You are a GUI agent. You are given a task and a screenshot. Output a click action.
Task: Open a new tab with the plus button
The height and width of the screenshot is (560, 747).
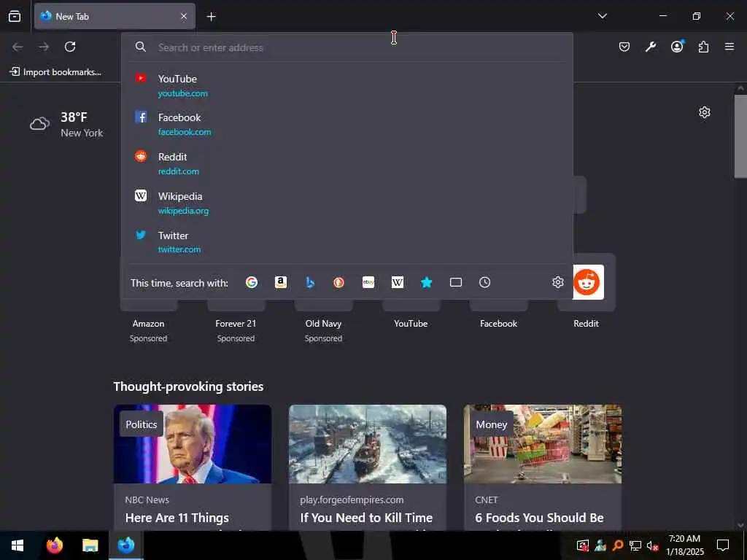211,17
